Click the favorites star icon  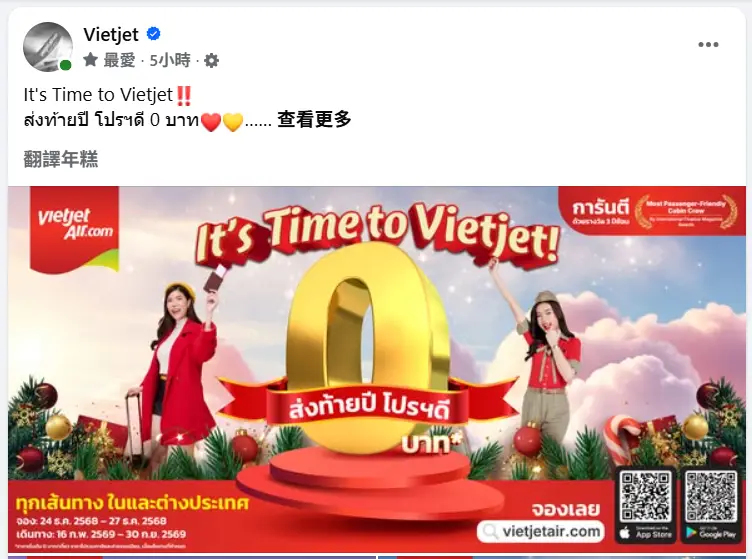[90, 60]
